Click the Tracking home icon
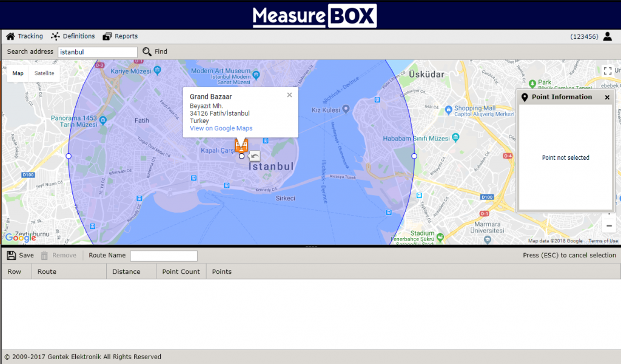This screenshot has height=364, width=621. pos(10,36)
